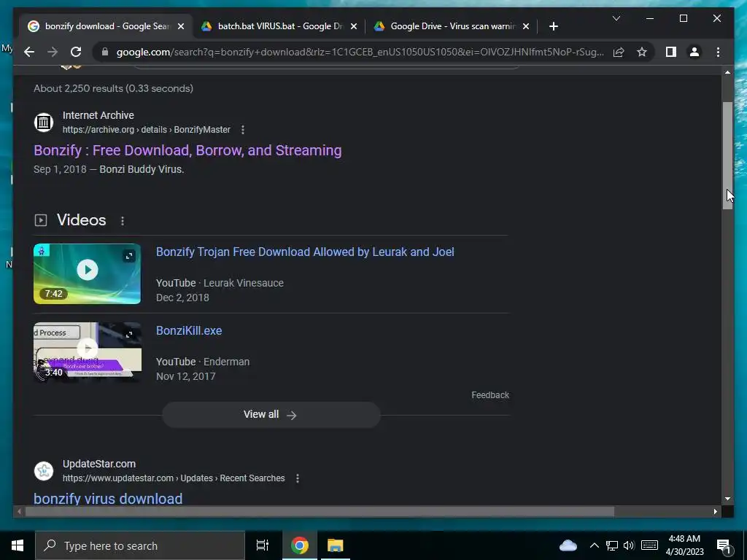747x560 pixels.
Task: Switch to bonzify download Google Search tab
Action: point(106,26)
